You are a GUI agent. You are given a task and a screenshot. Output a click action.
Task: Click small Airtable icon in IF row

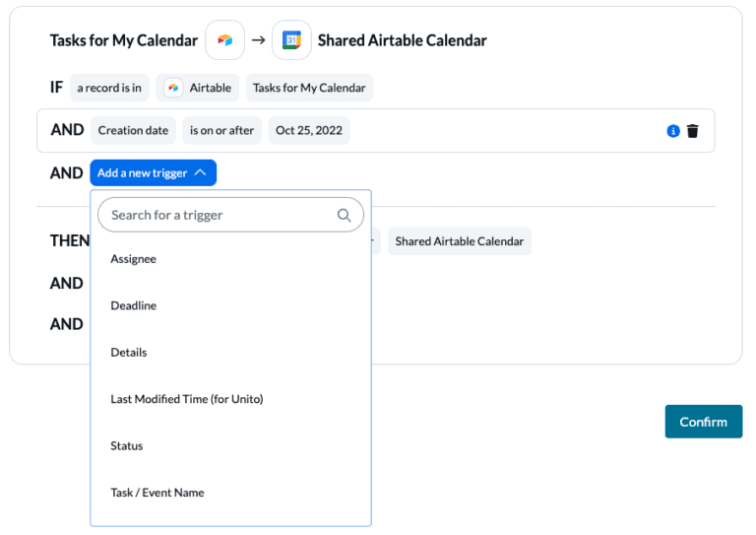tap(173, 88)
